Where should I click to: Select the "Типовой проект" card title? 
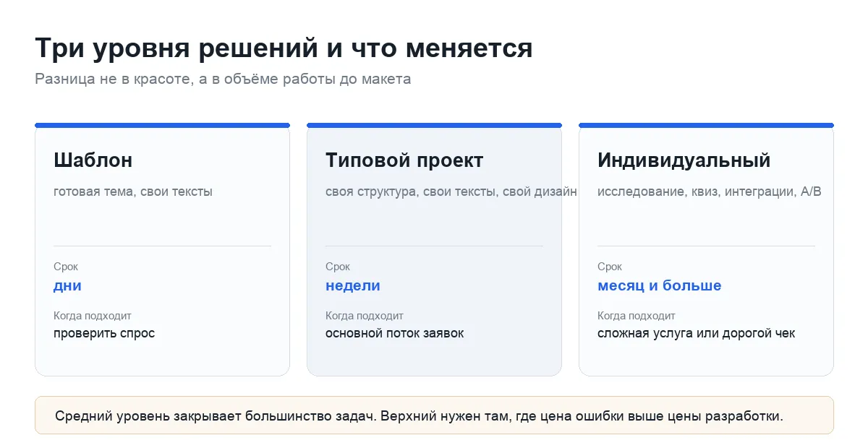click(404, 160)
